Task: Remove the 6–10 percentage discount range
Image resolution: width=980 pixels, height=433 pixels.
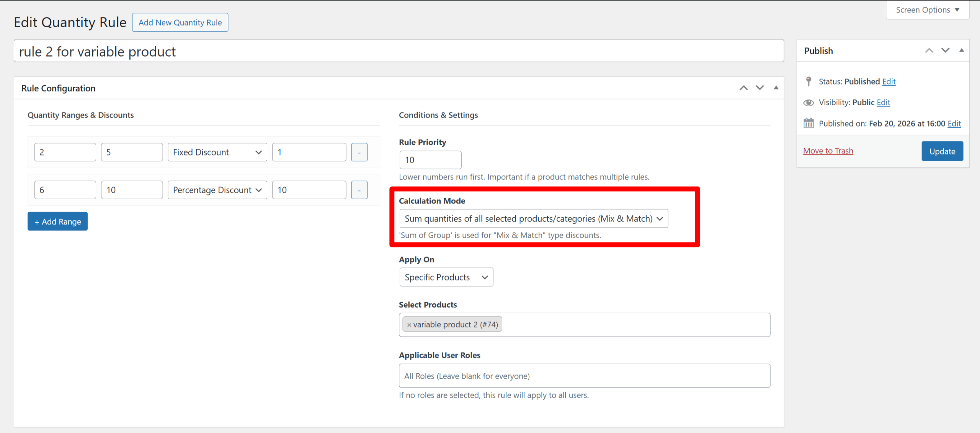Action: pyautogui.click(x=359, y=189)
